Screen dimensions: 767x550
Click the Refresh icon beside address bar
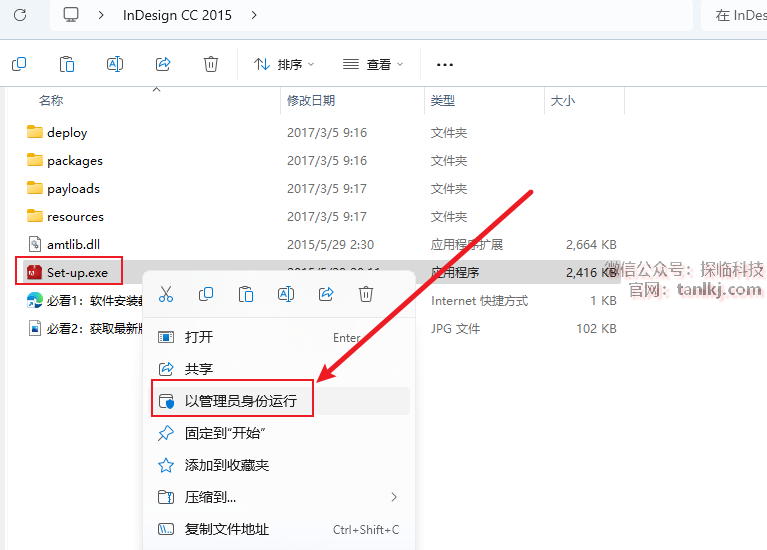click(x=19, y=15)
